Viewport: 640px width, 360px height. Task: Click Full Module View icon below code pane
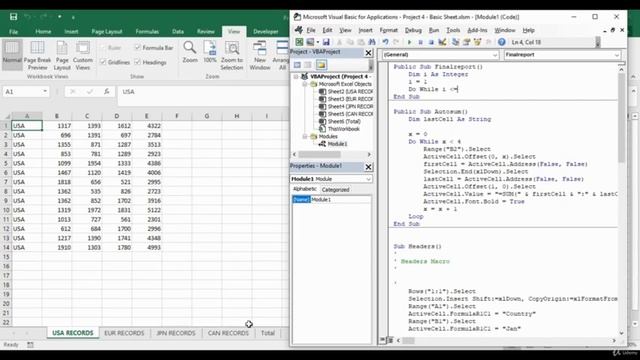(390, 340)
